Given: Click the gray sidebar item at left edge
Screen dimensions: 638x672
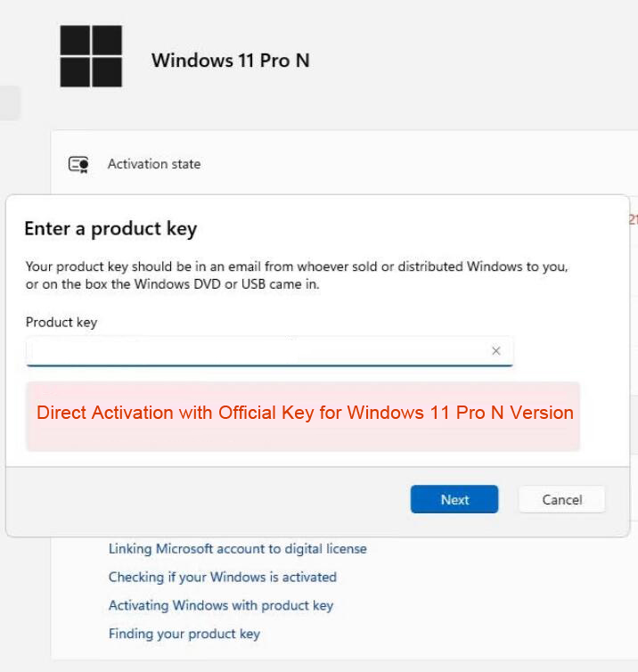Looking at the screenshot, I should [9, 103].
